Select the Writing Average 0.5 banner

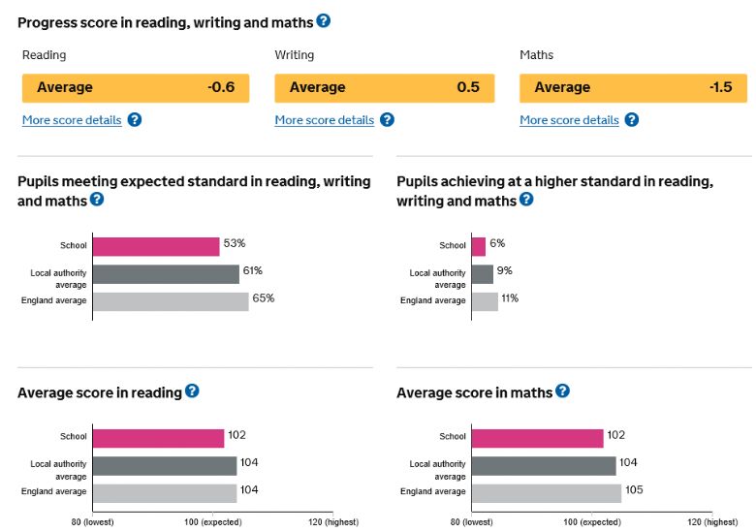click(x=385, y=88)
